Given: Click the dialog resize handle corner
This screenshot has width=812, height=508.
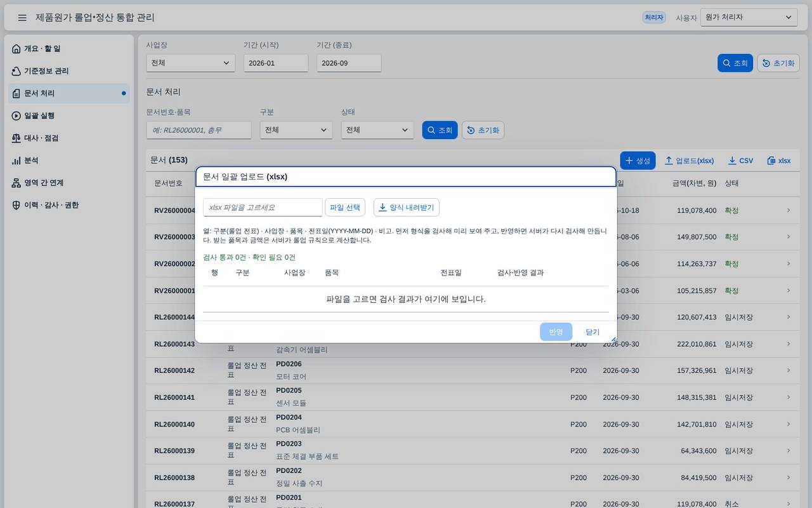Looking at the screenshot, I should click(x=613, y=340).
